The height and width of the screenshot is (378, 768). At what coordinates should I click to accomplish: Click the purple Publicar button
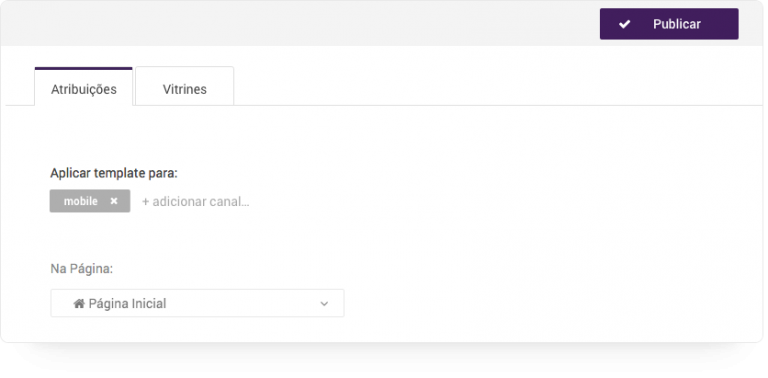point(669,24)
